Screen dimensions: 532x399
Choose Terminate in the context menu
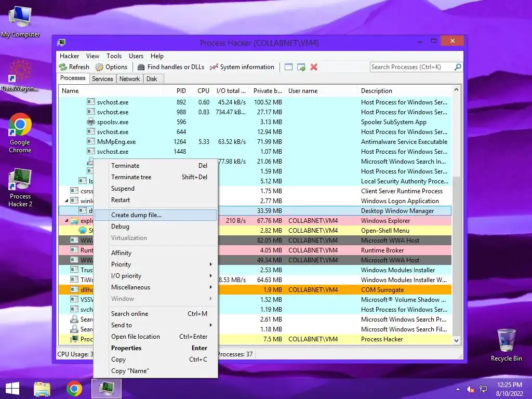[155, 166]
